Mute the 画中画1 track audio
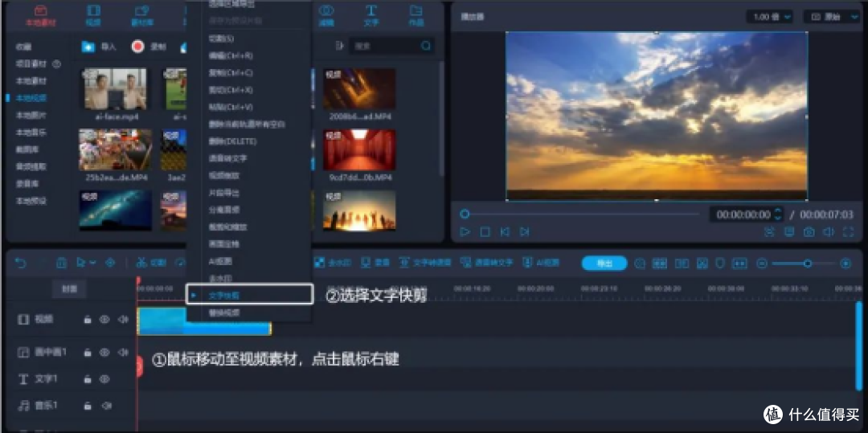Viewport: 868px width, 433px height. [x=123, y=352]
